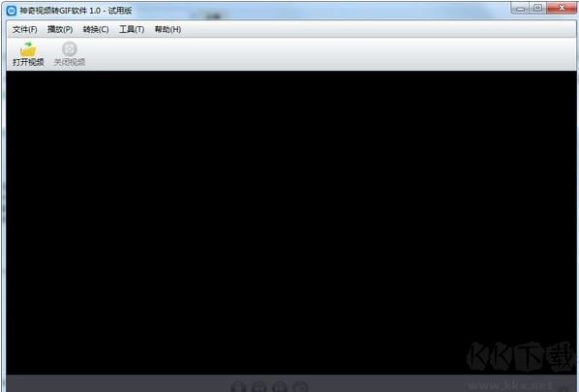Open the 工具(T) menu
579x392 pixels.
coord(132,30)
